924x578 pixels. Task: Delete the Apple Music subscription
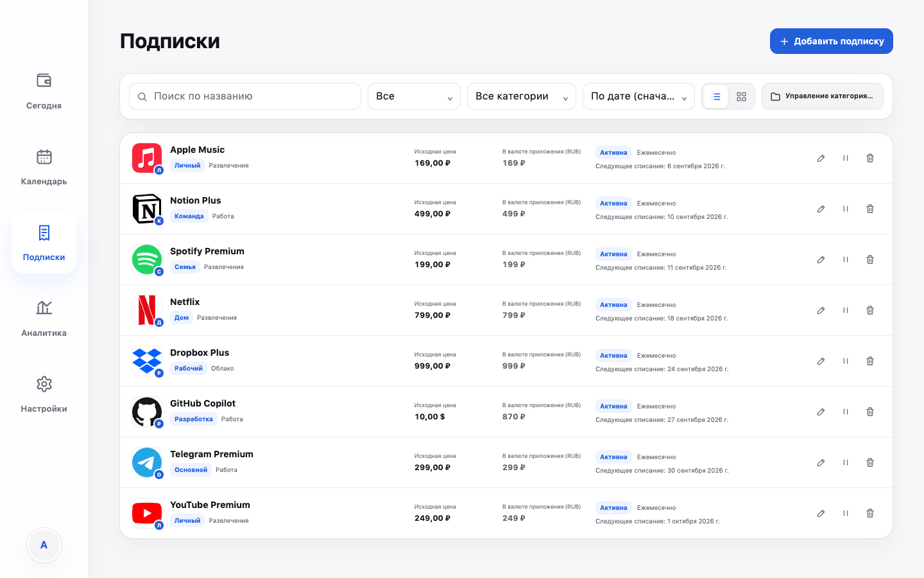point(870,158)
